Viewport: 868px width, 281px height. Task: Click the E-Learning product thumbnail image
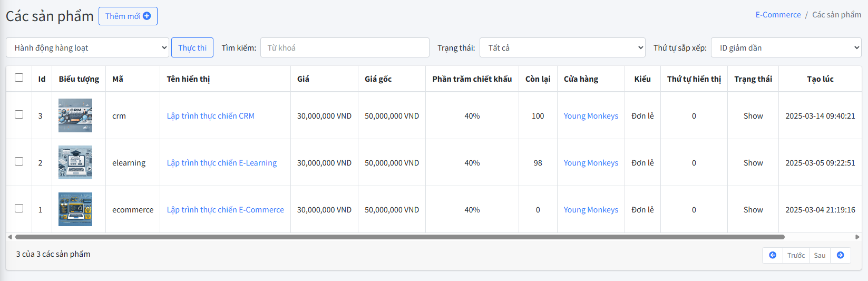[x=75, y=162]
